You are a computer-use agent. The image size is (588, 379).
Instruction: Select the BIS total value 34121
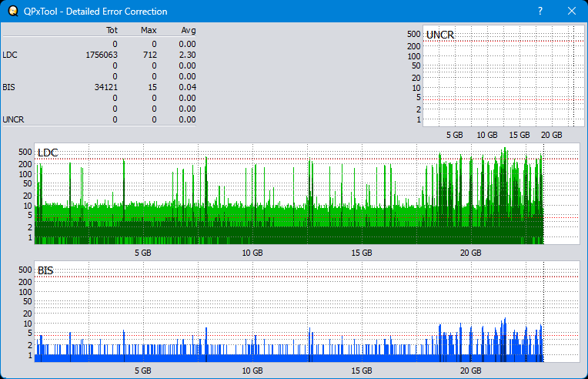pyautogui.click(x=106, y=87)
